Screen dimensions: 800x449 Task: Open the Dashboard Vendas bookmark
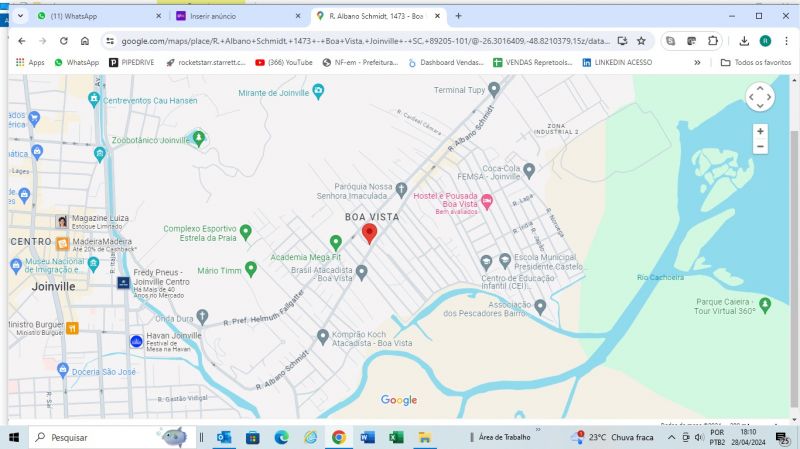pos(445,62)
